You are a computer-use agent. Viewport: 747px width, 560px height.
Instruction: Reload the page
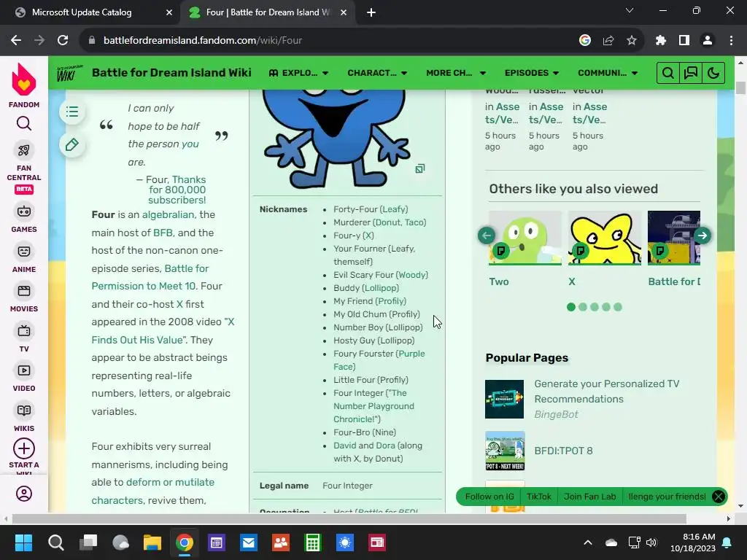coord(63,41)
